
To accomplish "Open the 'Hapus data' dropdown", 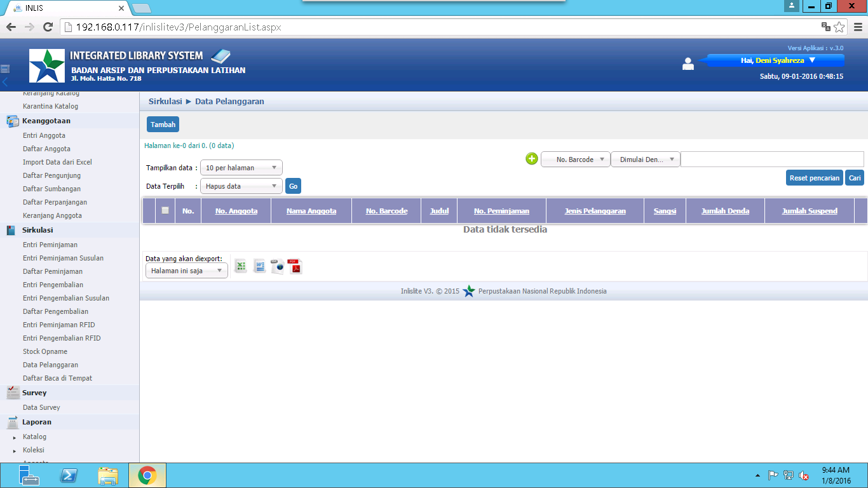I will (241, 186).
